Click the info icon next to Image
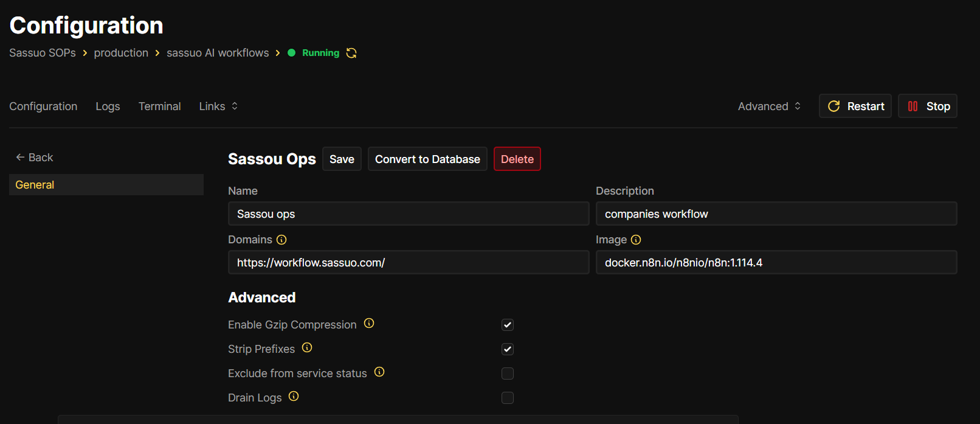 [636, 240]
